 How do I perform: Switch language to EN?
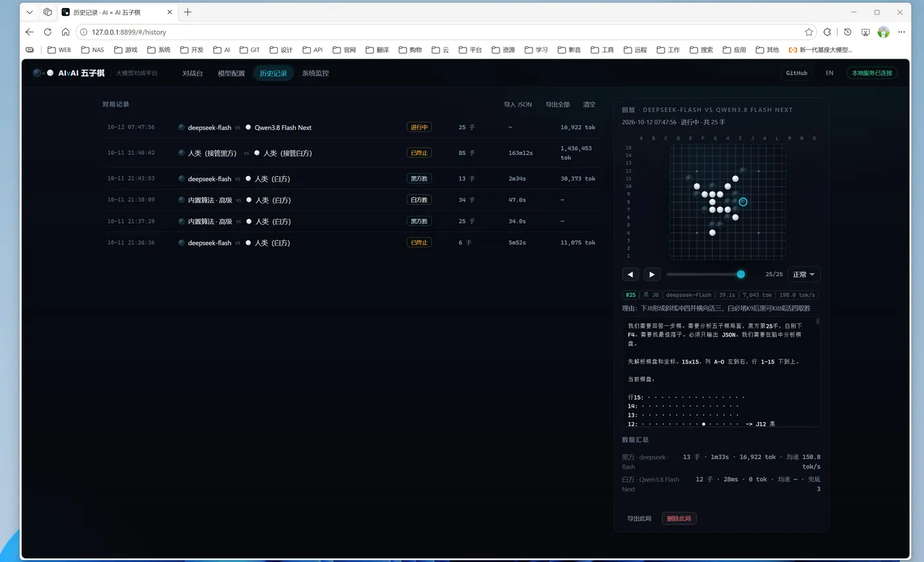coord(830,73)
